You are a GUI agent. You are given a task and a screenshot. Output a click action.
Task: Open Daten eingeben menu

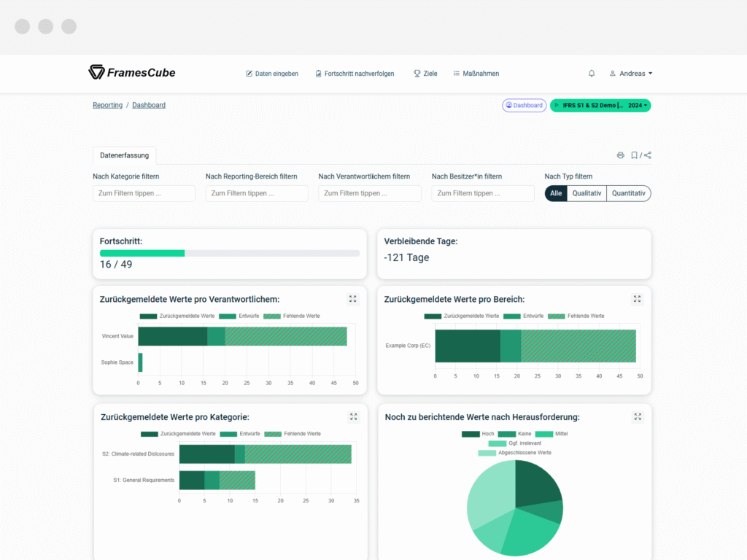[272, 74]
